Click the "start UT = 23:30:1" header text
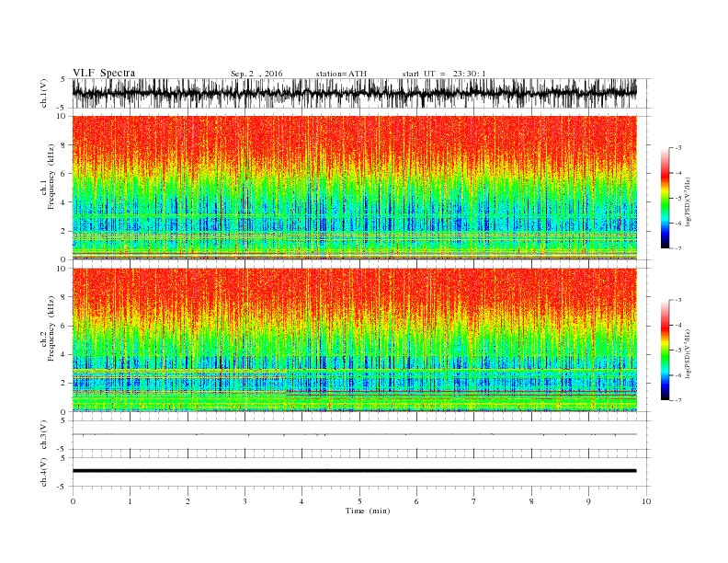The height and width of the screenshot is (563, 728). [x=444, y=74]
